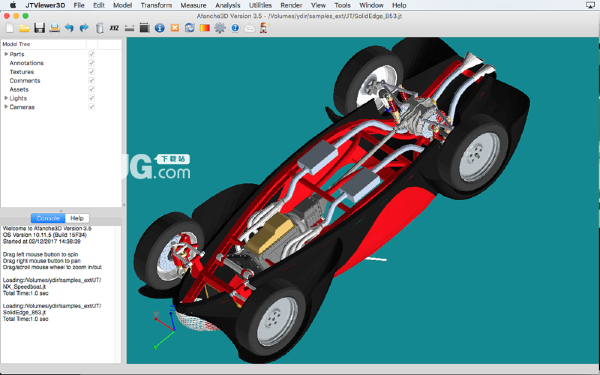Select the Assets tree item
The height and width of the screenshot is (375, 600).
[19, 89]
